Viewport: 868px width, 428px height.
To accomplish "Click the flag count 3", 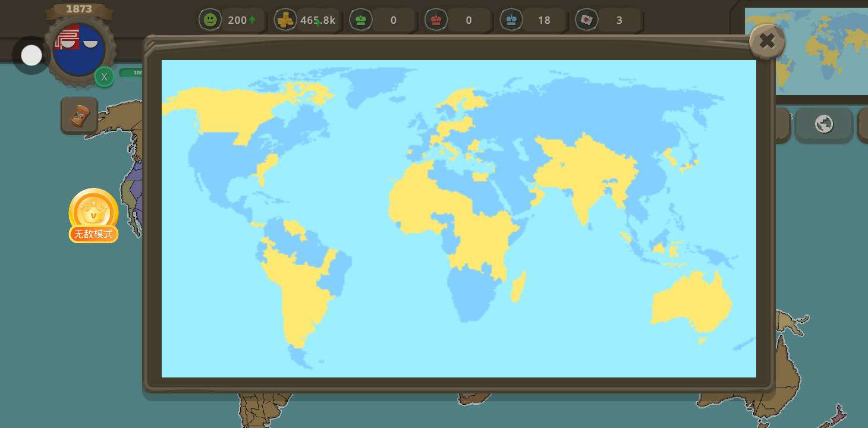I will pos(619,20).
